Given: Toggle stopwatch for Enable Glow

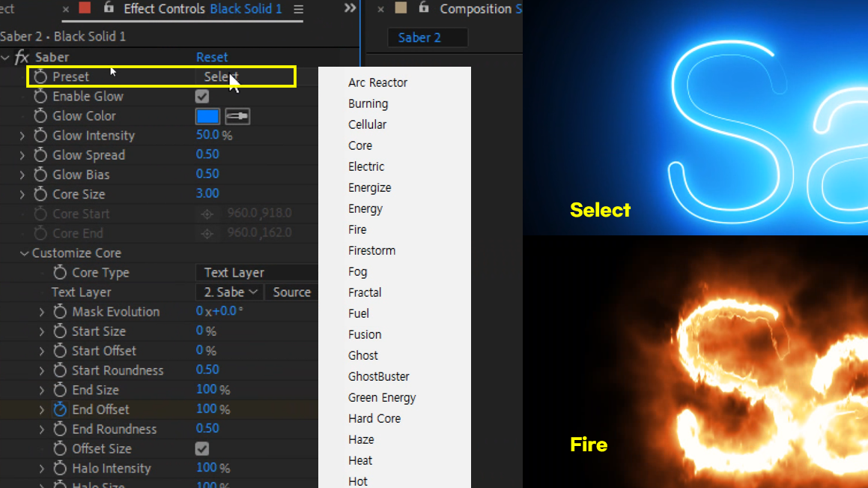Looking at the screenshot, I should 40,97.
